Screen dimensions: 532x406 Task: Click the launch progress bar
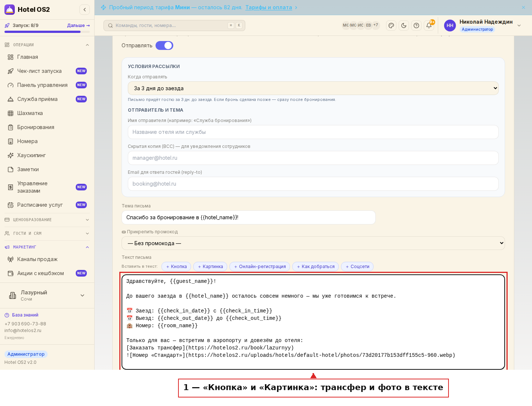coord(47,32)
